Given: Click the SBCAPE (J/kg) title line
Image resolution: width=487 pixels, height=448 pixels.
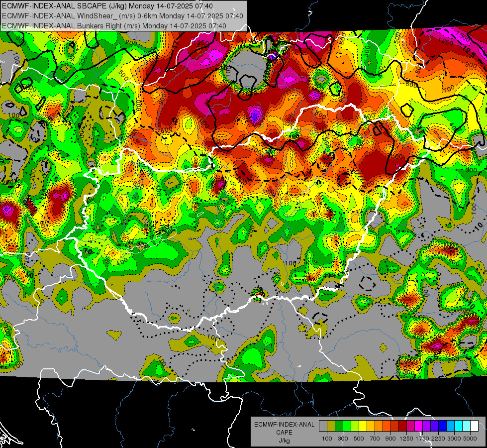Looking at the screenshot, I should click(x=107, y=6).
